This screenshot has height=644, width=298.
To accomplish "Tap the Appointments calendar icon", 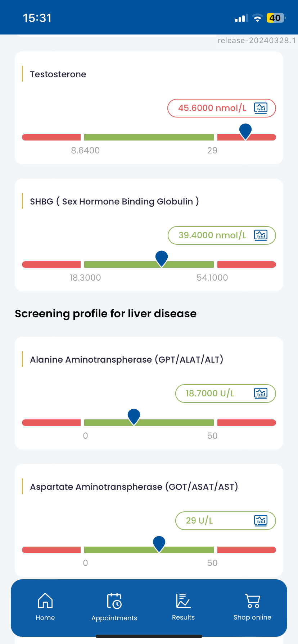I will click(x=114, y=601).
